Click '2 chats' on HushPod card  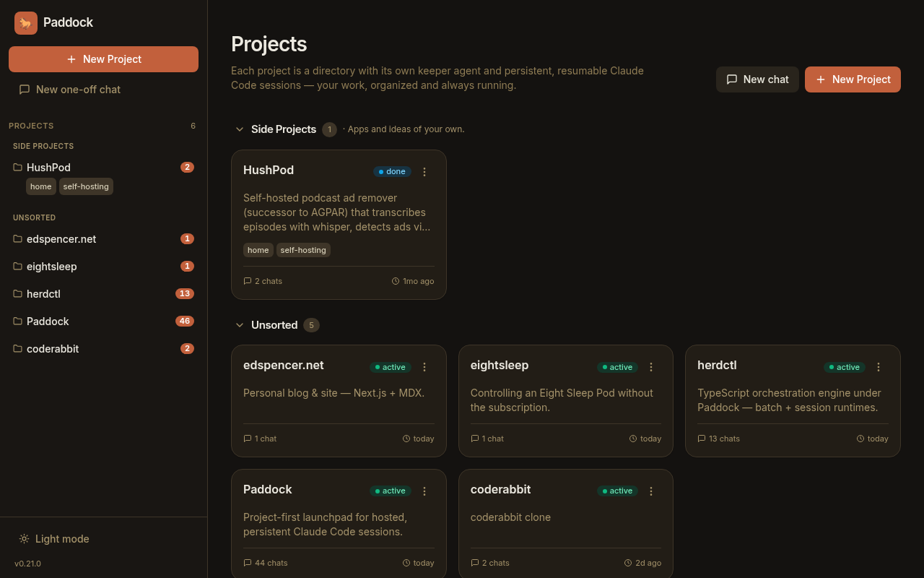coord(263,281)
